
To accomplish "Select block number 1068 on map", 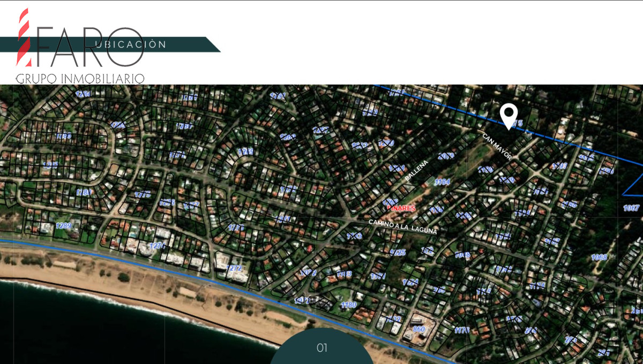I will pyautogui.click(x=599, y=257).
